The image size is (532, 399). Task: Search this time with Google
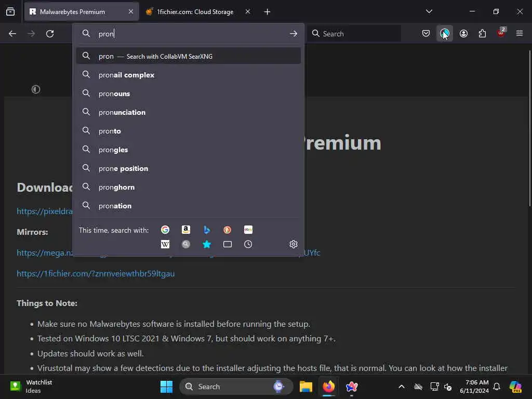(165, 230)
